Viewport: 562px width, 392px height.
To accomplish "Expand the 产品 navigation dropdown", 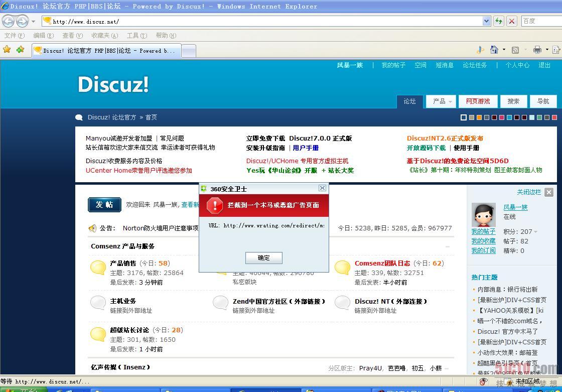I will (450, 102).
